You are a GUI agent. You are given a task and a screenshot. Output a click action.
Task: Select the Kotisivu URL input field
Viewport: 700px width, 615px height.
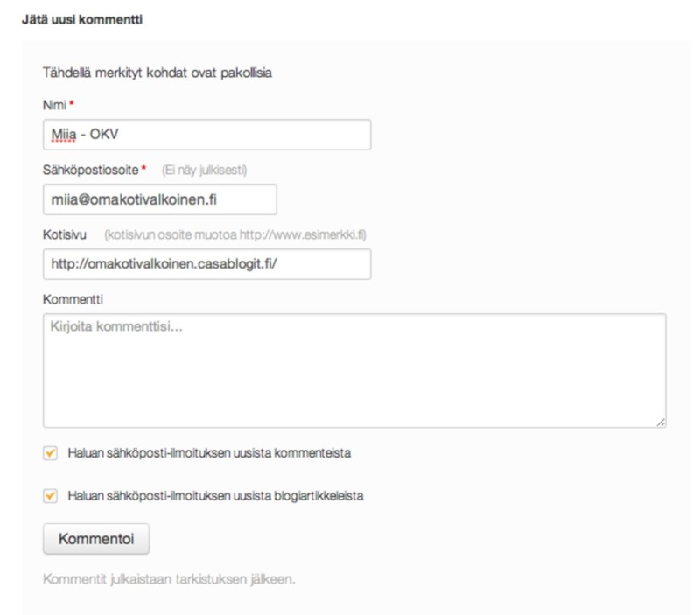pos(206,264)
